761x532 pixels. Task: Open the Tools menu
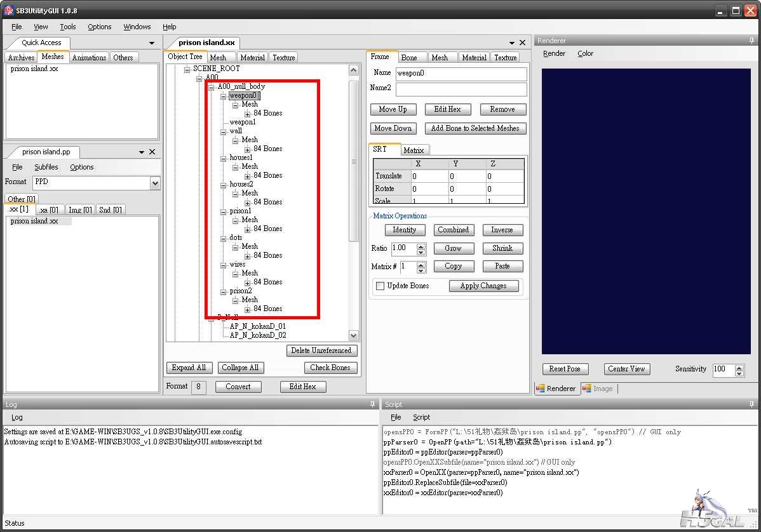(x=68, y=27)
